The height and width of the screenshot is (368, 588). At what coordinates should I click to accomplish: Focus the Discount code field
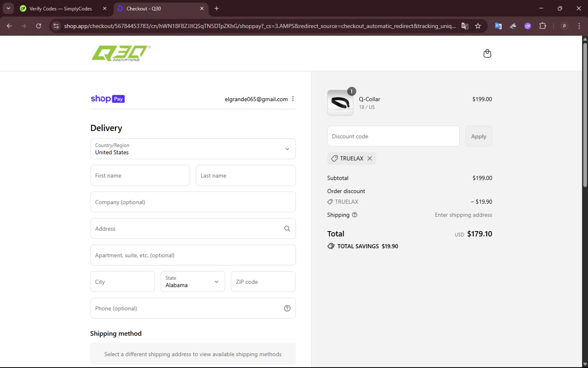tap(393, 136)
